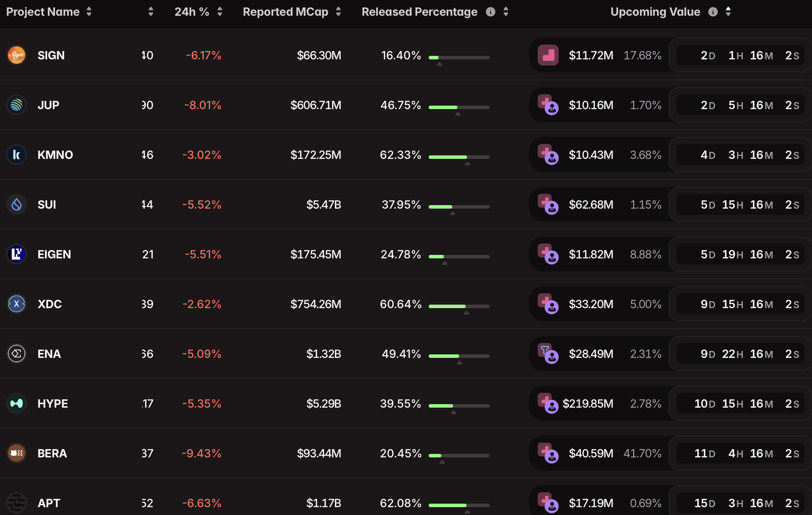Click HYPE $219.85M unlock allocation icon

coord(548,403)
